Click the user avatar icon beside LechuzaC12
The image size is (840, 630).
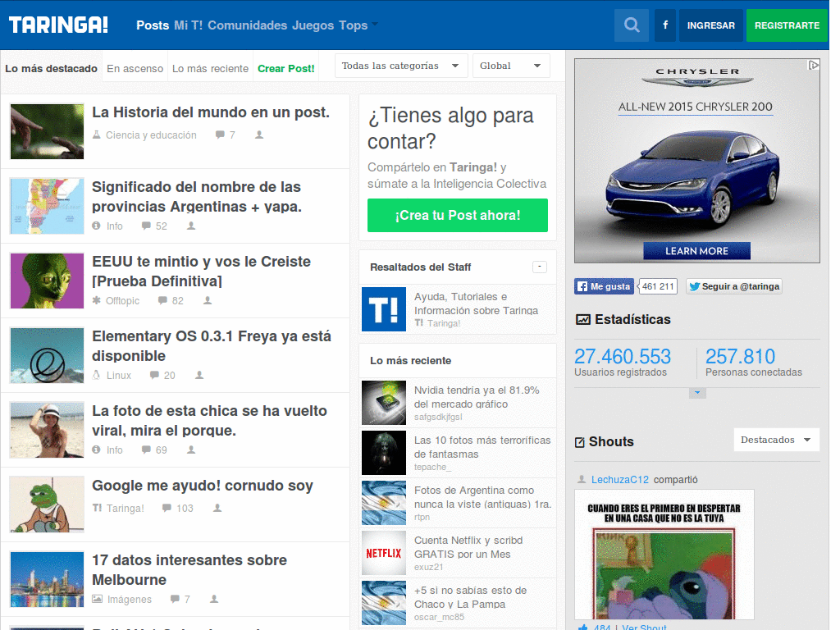point(582,479)
